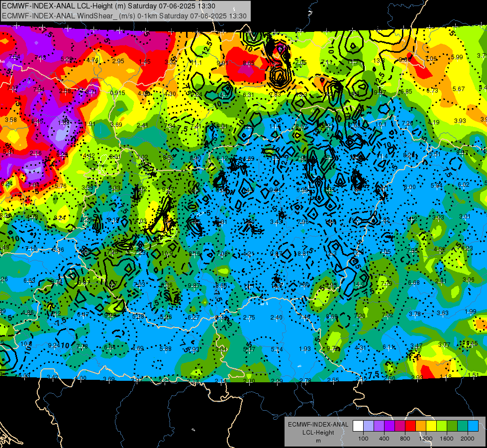
Task: Click the map value 3.01
Action: pyautogui.click(x=465, y=217)
